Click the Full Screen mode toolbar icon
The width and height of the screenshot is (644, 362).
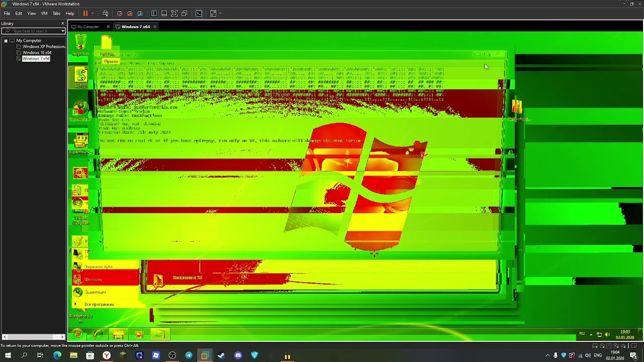point(174,14)
